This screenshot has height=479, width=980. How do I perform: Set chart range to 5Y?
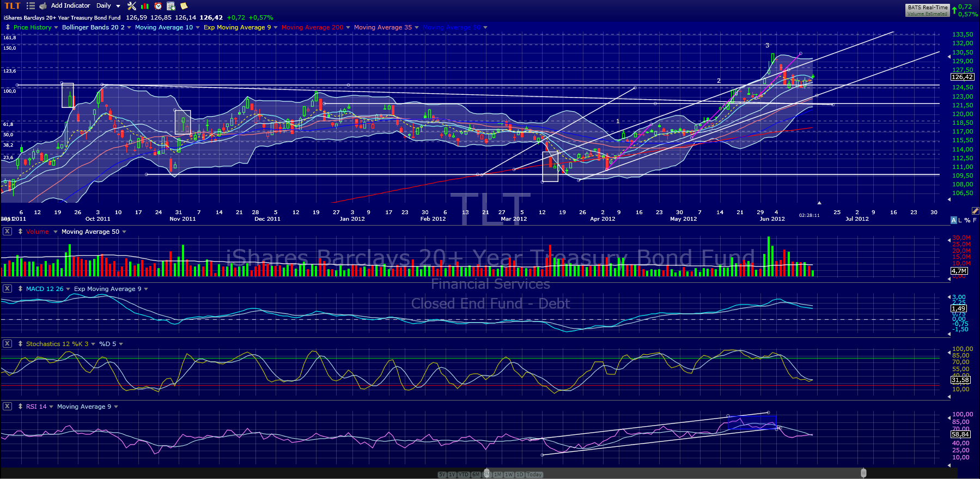(x=442, y=475)
